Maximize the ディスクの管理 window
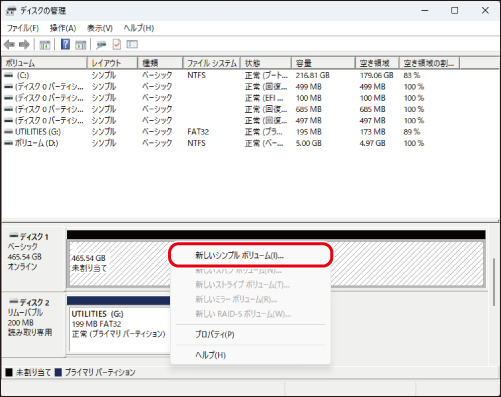Screen dimensions: 501x397 coord(454,11)
